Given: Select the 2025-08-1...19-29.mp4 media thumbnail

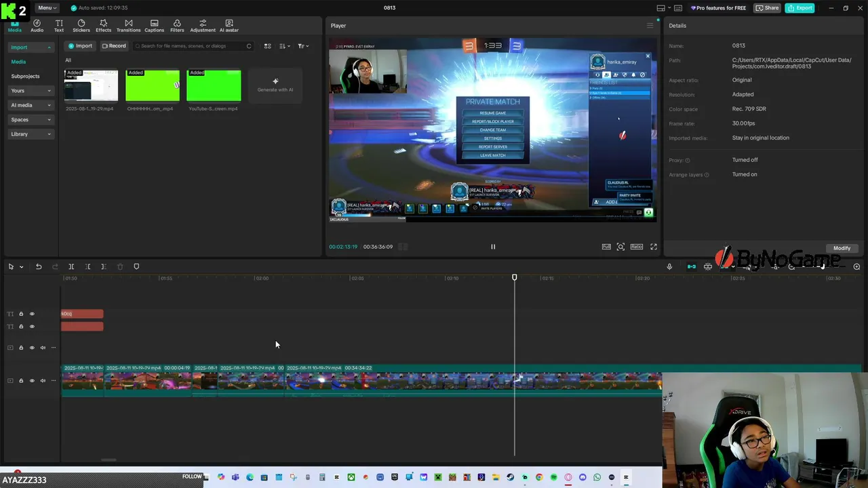Looking at the screenshot, I should click(x=91, y=85).
